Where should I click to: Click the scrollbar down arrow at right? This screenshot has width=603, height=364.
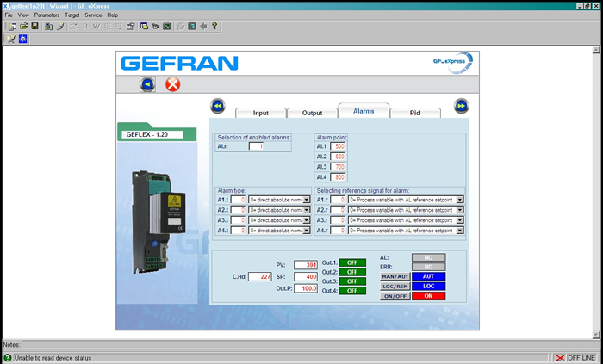click(x=596, y=335)
